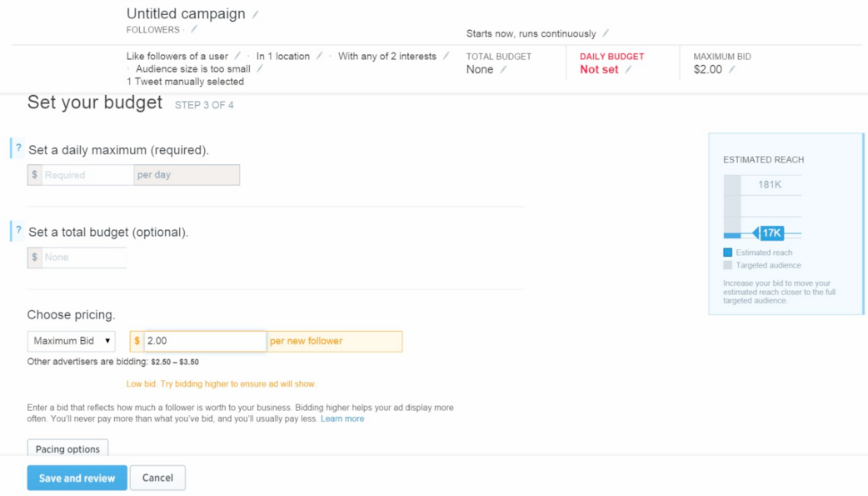Click pencil next to Maximum Bid $2.00
Screen dimensions: 868x496
point(731,70)
